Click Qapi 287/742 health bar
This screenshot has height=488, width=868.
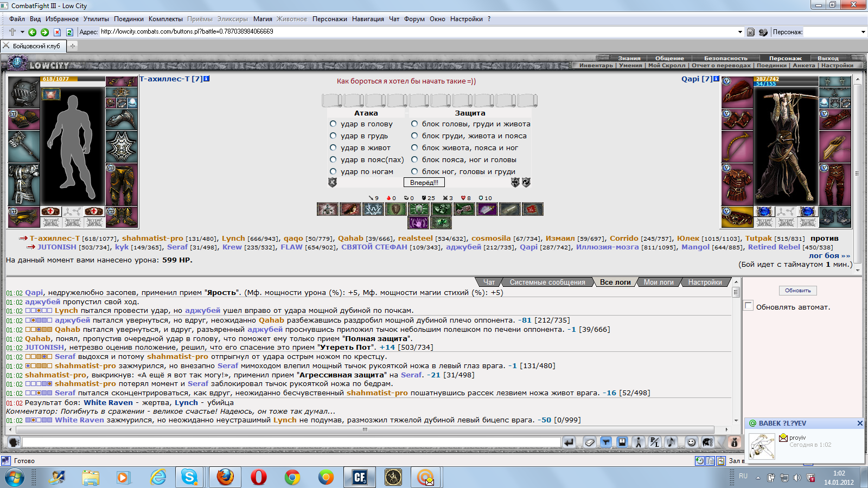coord(786,79)
